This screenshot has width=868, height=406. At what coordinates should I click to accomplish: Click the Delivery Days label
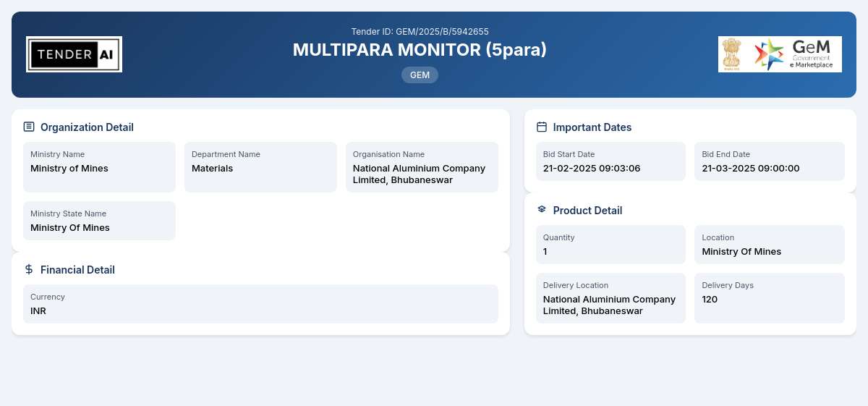tap(728, 285)
